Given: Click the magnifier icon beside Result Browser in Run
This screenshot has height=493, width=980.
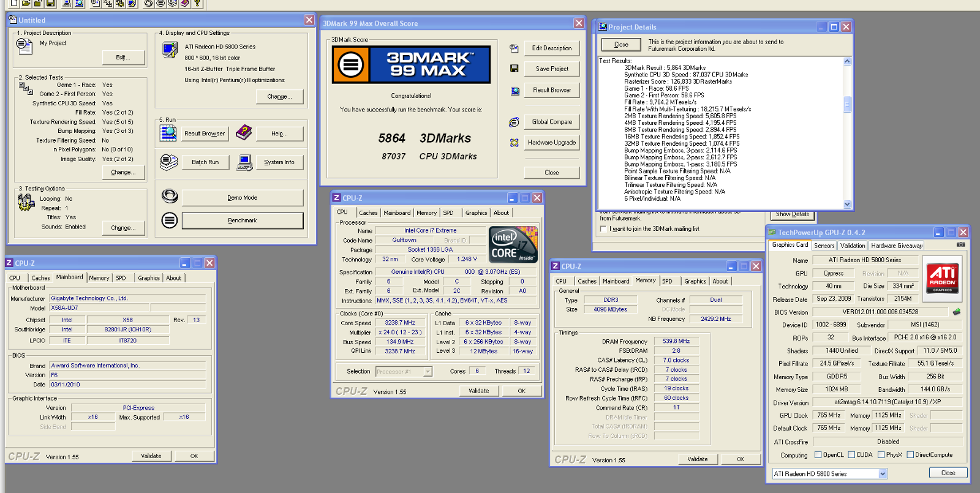Looking at the screenshot, I should (168, 132).
